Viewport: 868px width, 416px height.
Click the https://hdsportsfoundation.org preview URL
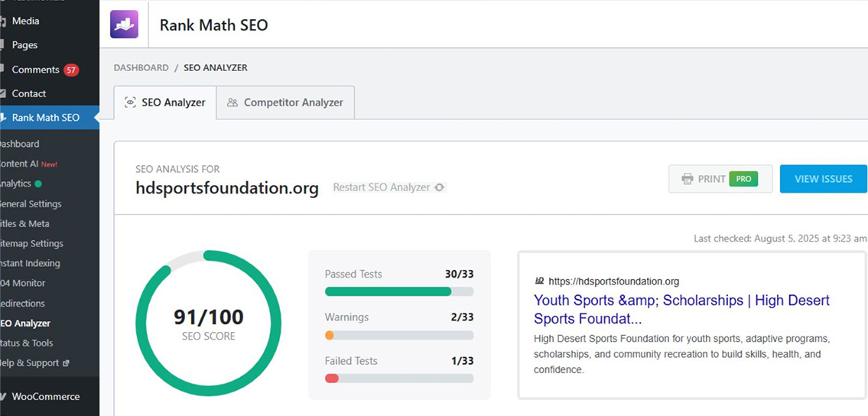tap(614, 281)
